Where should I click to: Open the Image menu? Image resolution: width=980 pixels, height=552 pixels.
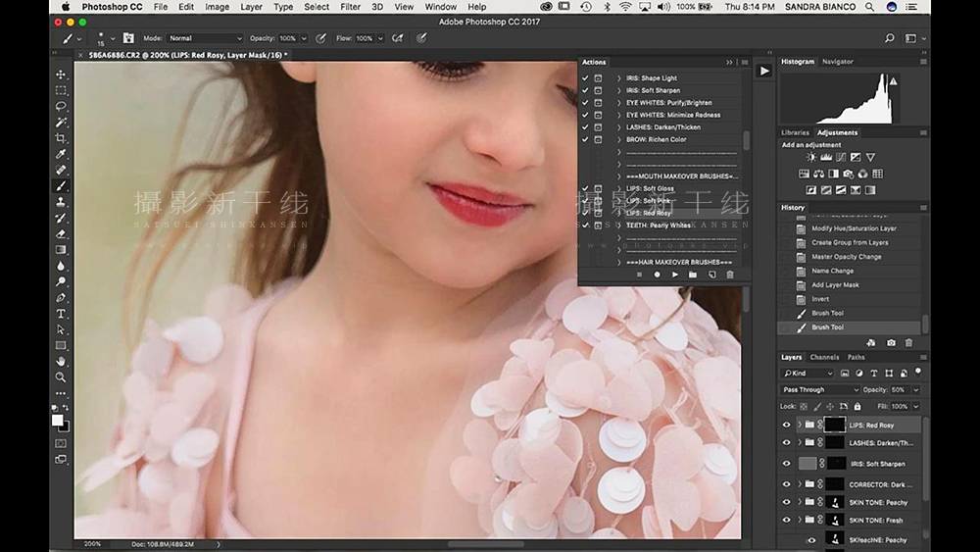[217, 7]
